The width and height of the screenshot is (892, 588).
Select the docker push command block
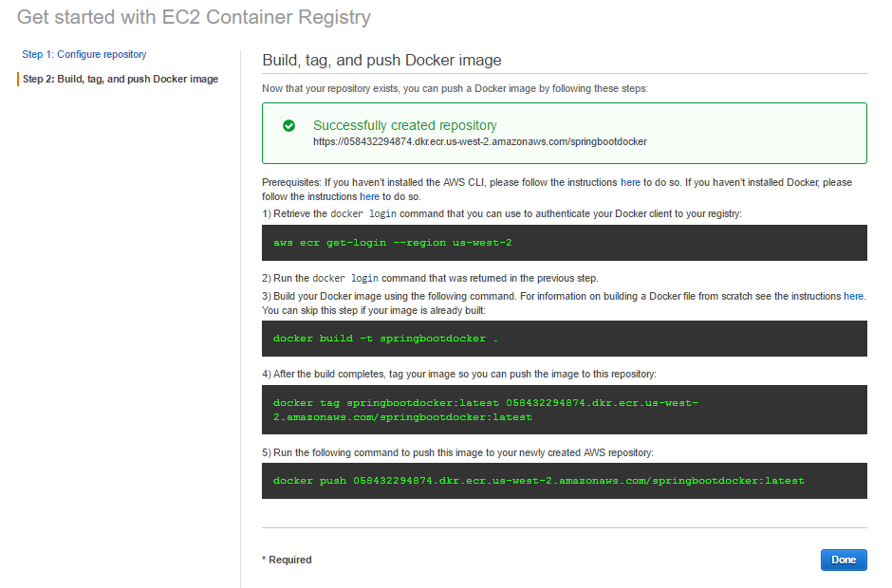click(565, 481)
